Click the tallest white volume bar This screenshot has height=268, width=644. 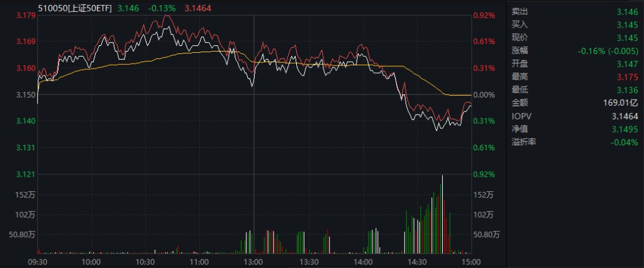coord(442,214)
